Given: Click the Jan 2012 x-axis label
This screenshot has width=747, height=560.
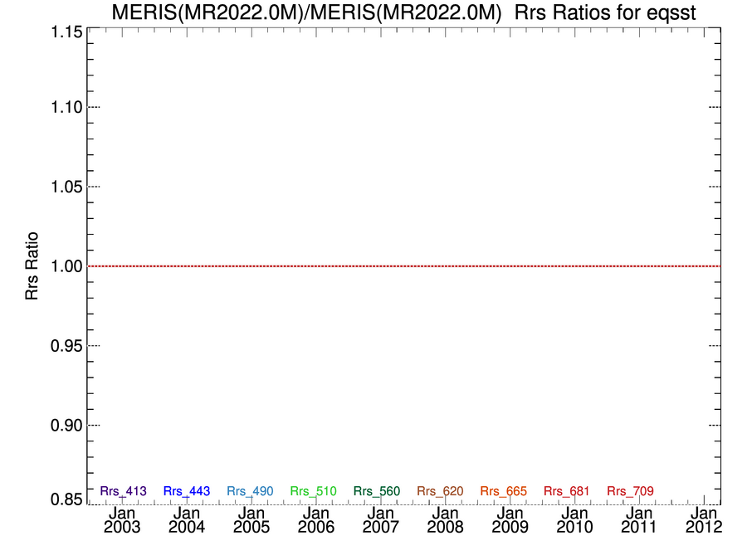Looking at the screenshot, I should pos(704,520).
